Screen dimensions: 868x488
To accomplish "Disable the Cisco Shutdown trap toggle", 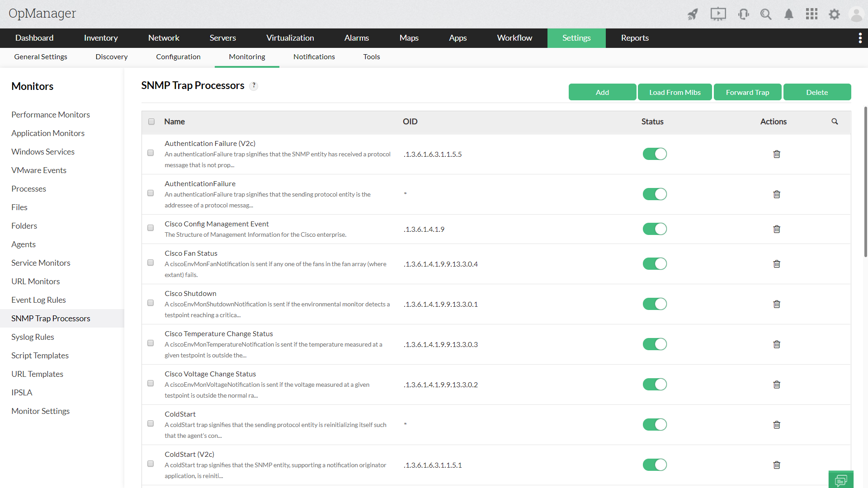I will click(x=654, y=304).
